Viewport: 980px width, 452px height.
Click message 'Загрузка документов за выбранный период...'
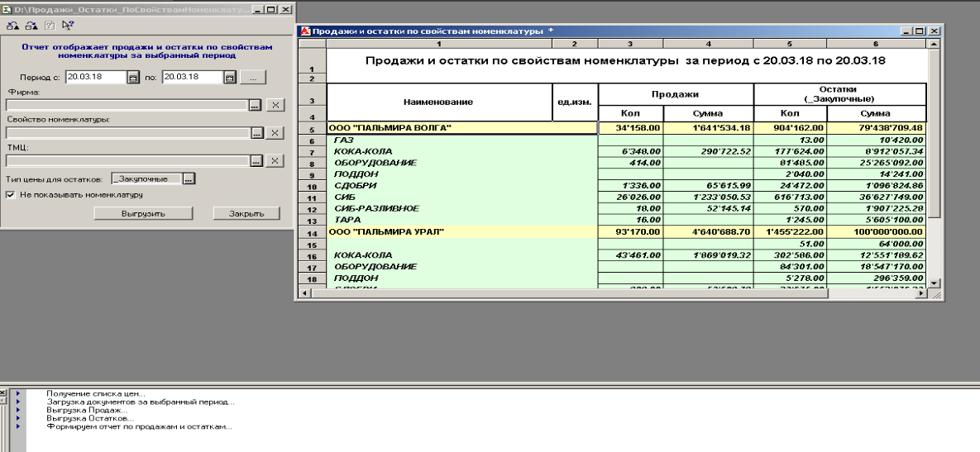[141, 402]
